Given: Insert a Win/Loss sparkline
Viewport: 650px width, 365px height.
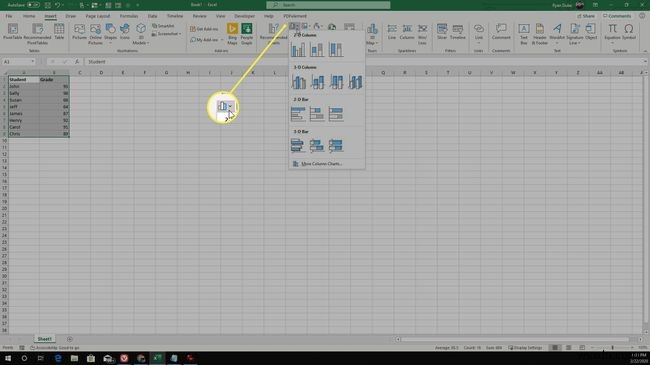Looking at the screenshot, I should coord(422,34).
